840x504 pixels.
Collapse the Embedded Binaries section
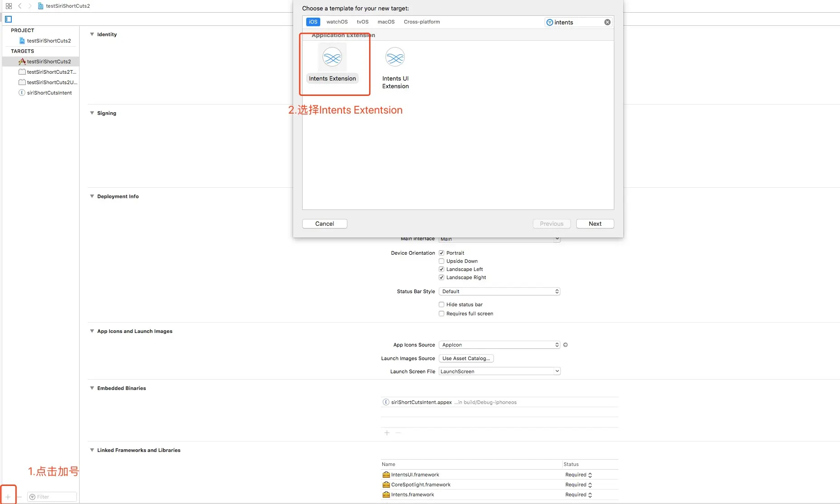(x=92, y=388)
